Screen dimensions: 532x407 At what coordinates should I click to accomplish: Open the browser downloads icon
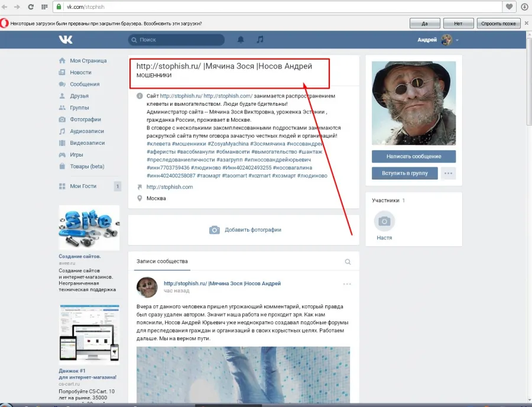point(524,6)
